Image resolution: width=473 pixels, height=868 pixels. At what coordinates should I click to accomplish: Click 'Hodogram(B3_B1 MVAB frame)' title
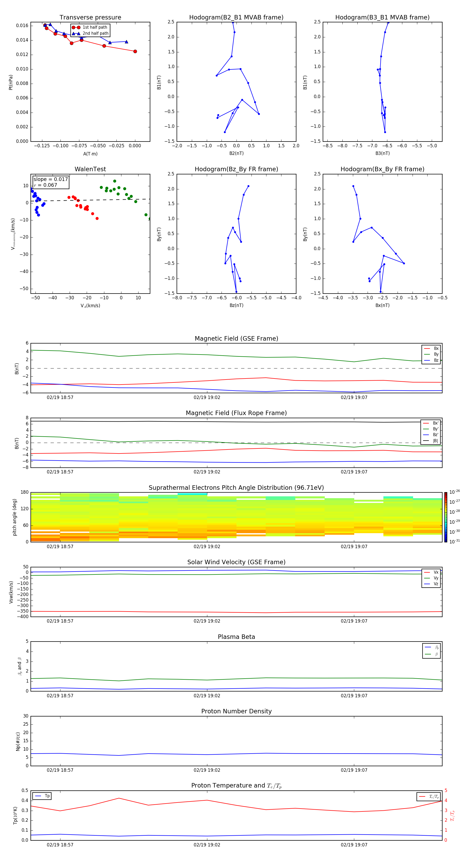coord(382,18)
